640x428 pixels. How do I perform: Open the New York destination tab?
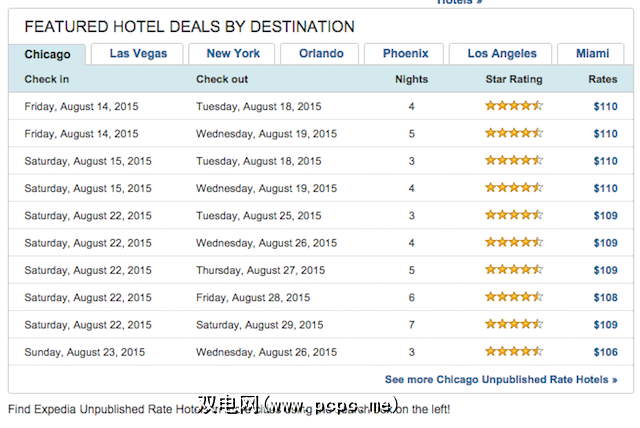pyautogui.click(x=233, y=53)
